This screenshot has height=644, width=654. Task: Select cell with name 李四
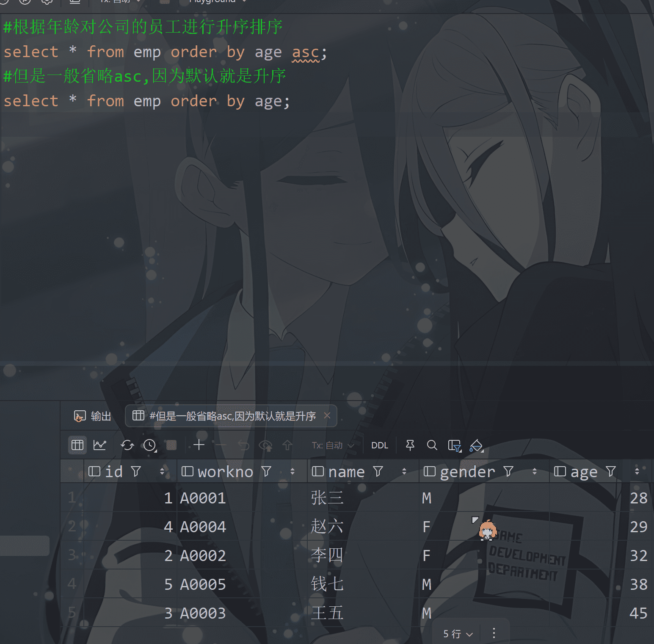tap(327, 555)
